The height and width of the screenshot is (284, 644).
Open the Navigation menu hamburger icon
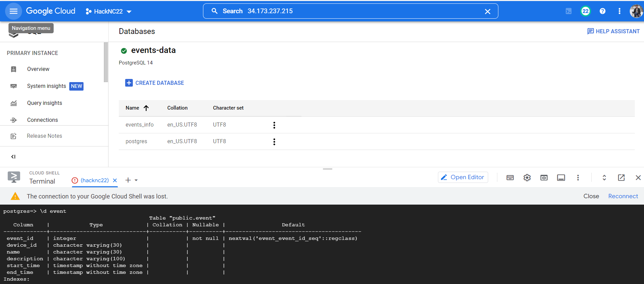14,11
